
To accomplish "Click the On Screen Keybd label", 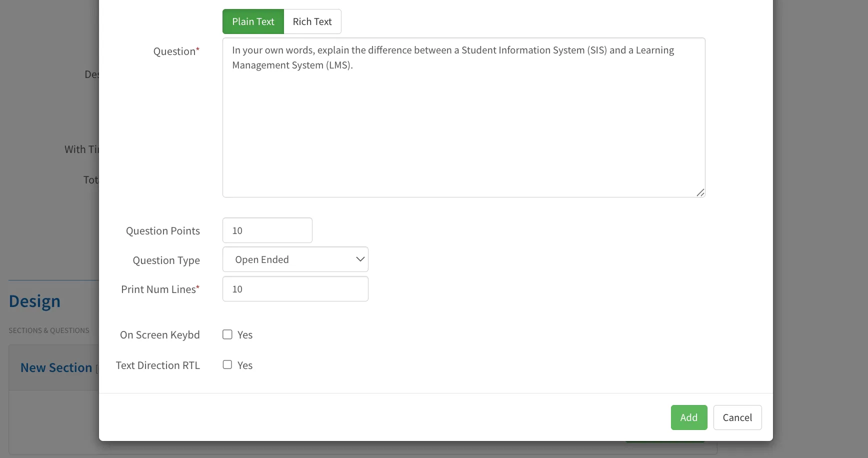I will click(160, 335).
